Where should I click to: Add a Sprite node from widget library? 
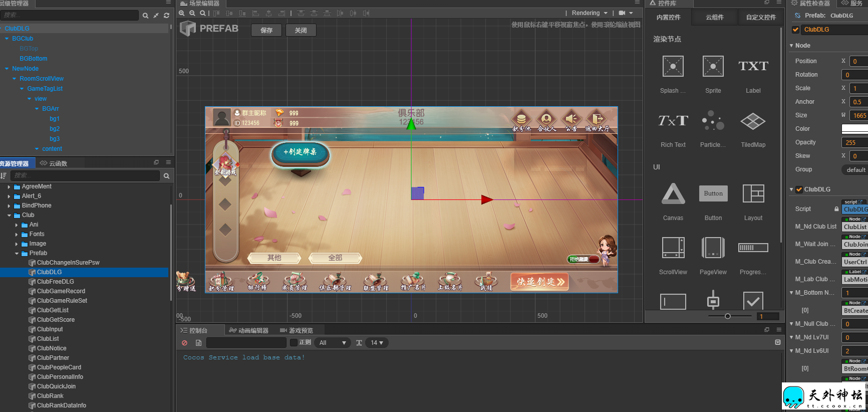tap(713, 66)
